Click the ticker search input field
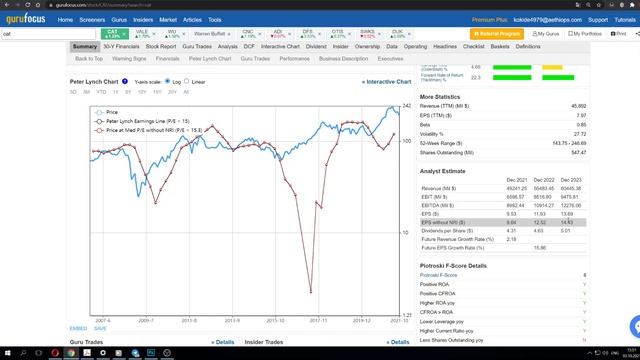The image size is (640, 360). (48, 34)
